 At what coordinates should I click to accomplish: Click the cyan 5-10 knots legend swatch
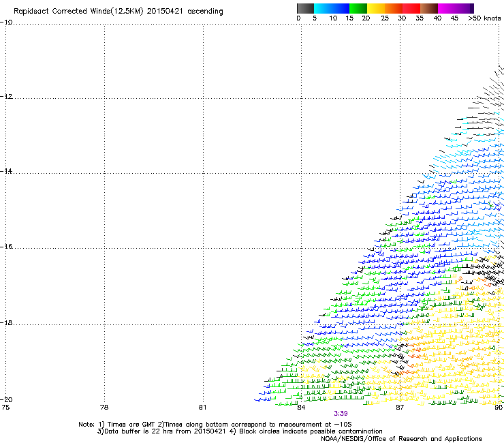point(323,8)
